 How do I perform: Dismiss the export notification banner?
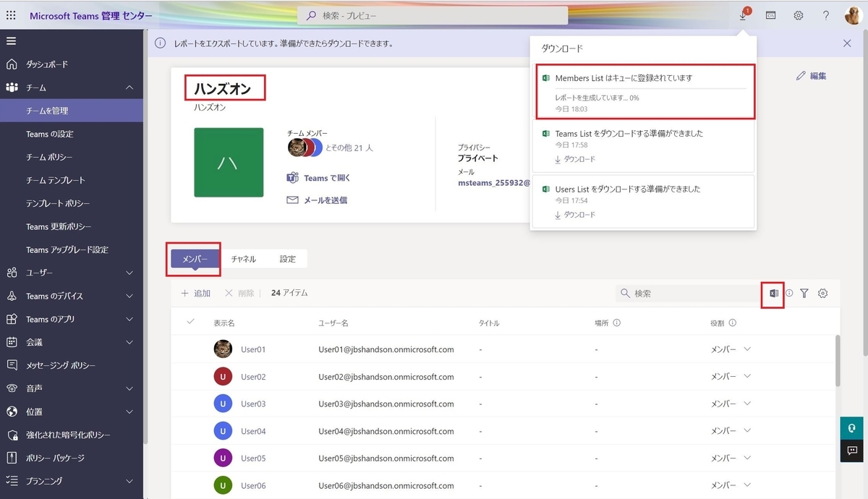(847, 43)
